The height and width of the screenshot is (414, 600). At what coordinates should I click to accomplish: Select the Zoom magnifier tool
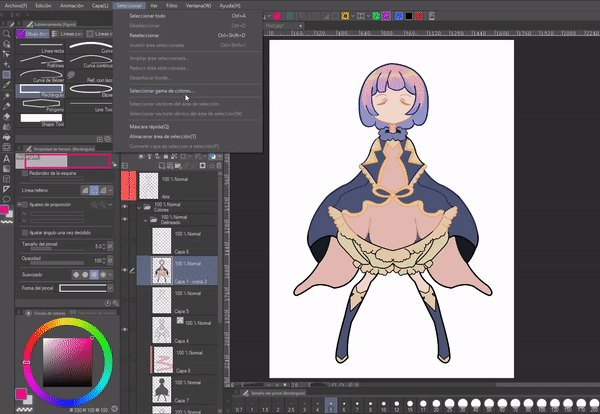point(6,34)
